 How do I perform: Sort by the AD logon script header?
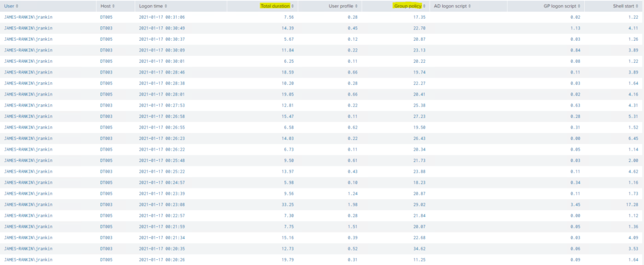point(452,6)
